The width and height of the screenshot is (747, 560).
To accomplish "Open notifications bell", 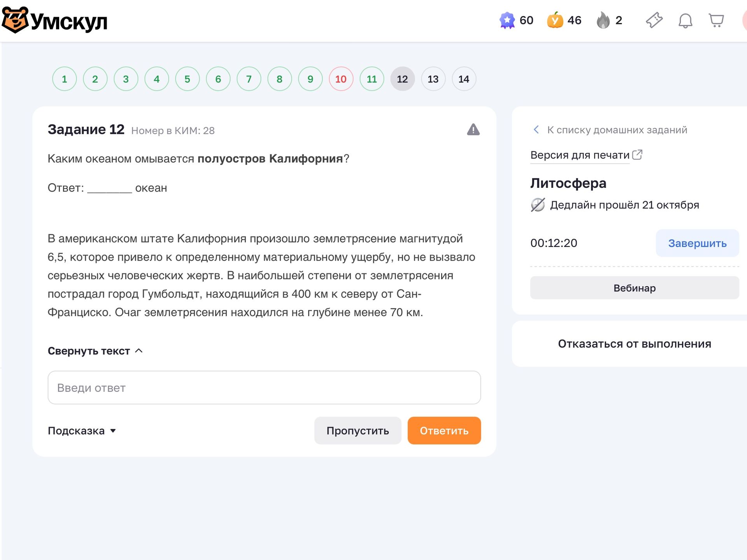I will (x=685, y=21).
